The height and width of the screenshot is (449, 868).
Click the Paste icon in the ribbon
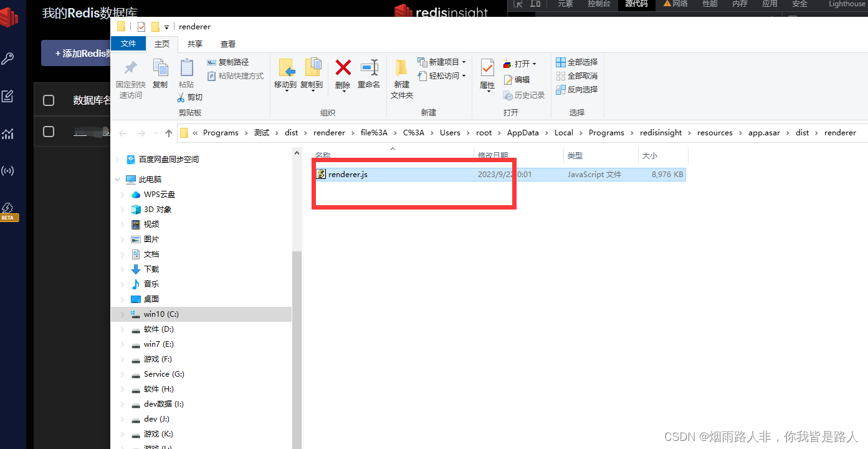[186, 67]
